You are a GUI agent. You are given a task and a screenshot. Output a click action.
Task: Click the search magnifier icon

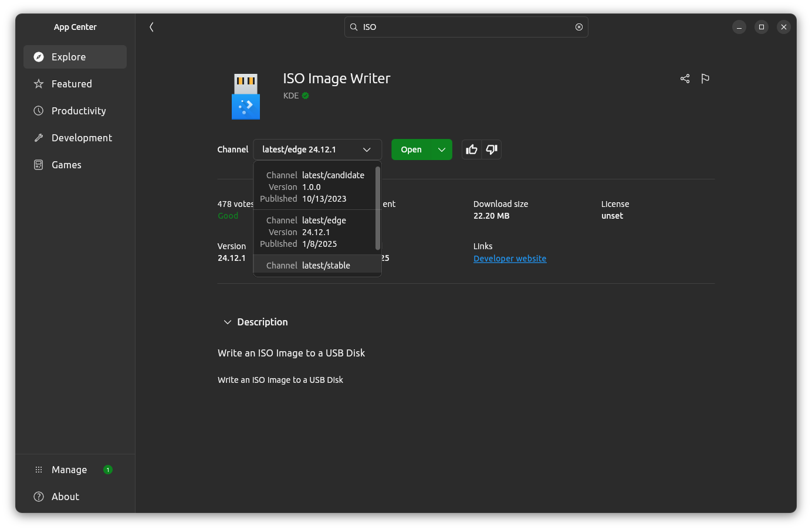pyautogui.click(x=354, y=27)
